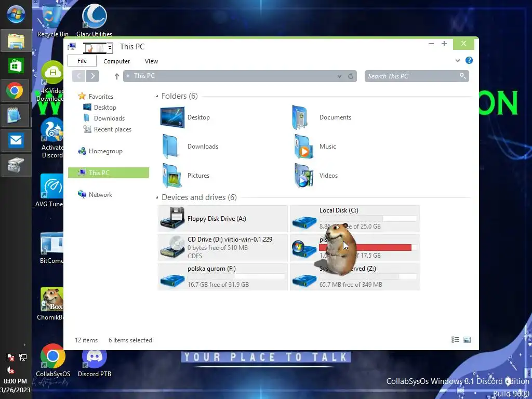This screenshot has height=399, width=532.
Task: Switch to details view layout icon
Action: pos(455,340)
